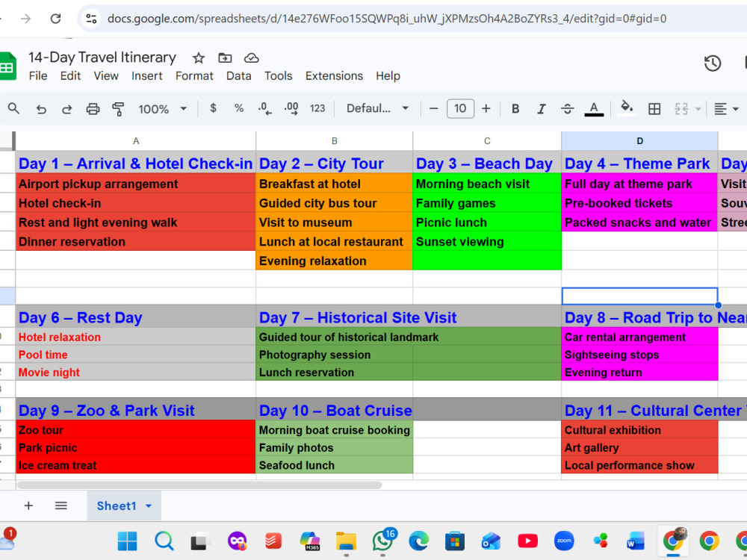Star the 14-Day Travel Itinerary document
The image size is (747, 560).
point(198,58)
